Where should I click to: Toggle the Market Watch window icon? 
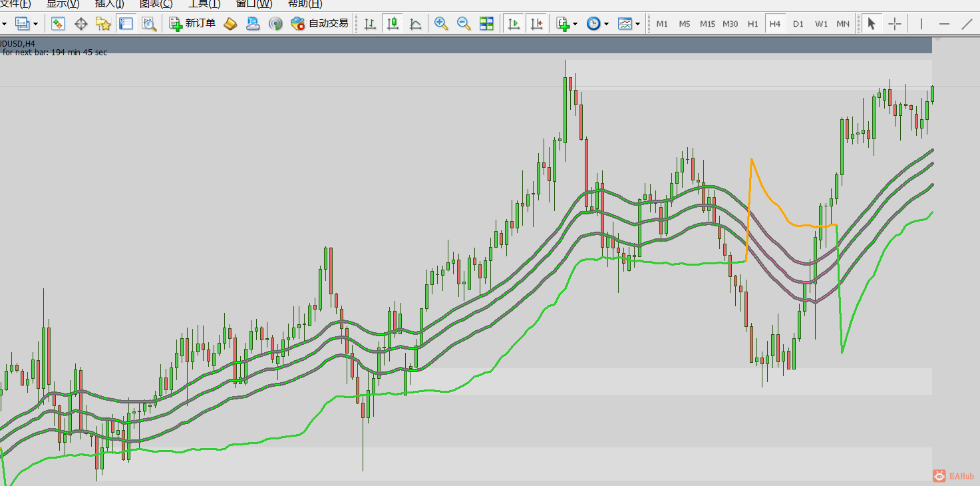[x=58, y=24]
